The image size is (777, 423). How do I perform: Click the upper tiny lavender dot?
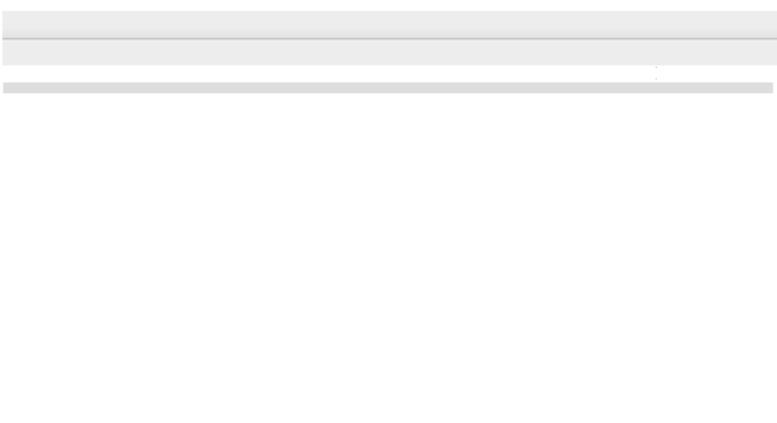point(656,67)
